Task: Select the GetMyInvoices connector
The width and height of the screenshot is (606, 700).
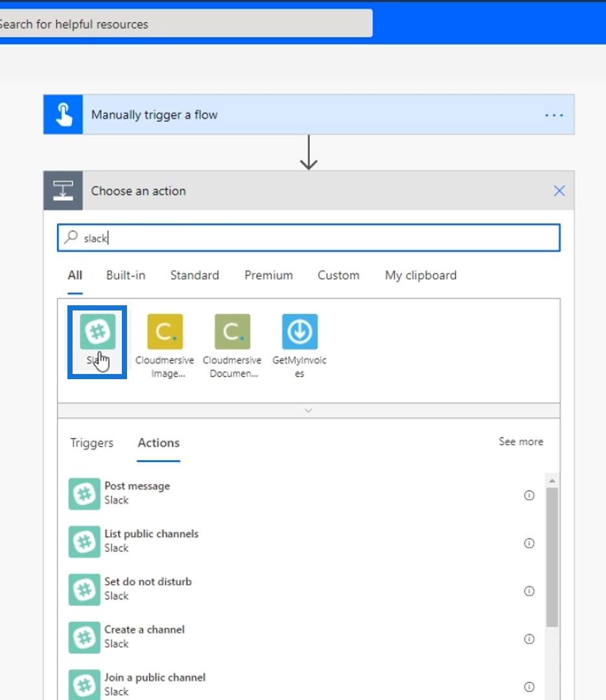Action: 299,331
